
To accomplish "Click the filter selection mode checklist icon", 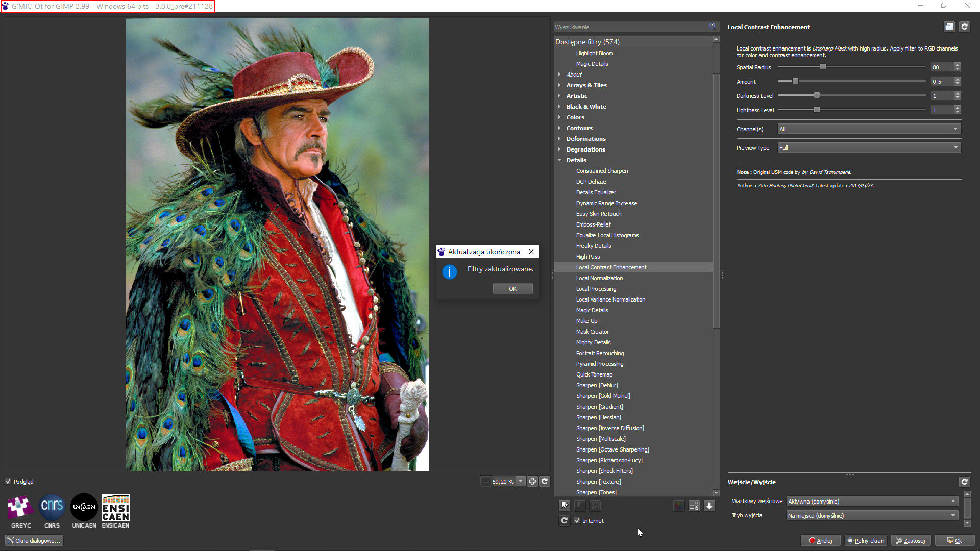I will pyautogui.click(x=694, y=506).
